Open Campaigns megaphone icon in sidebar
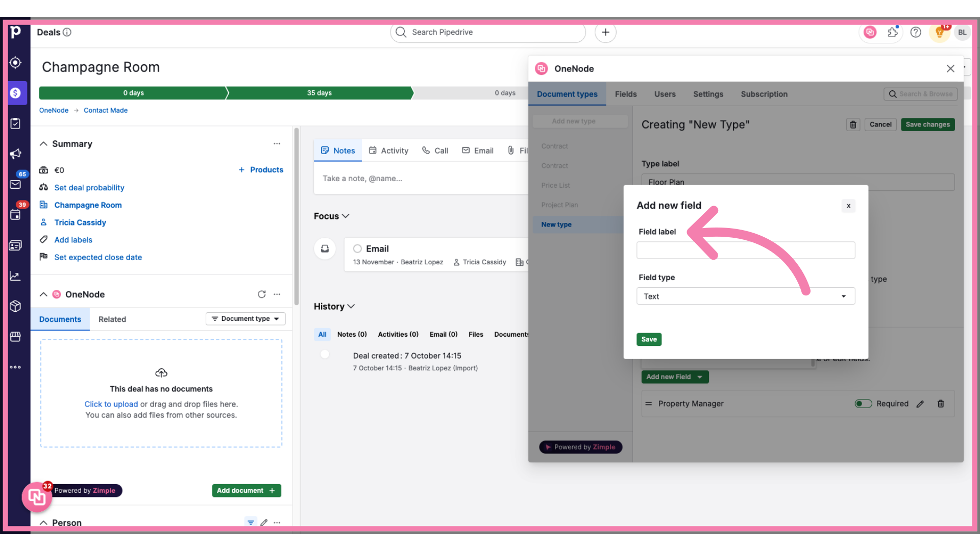 tap(15, 154)
